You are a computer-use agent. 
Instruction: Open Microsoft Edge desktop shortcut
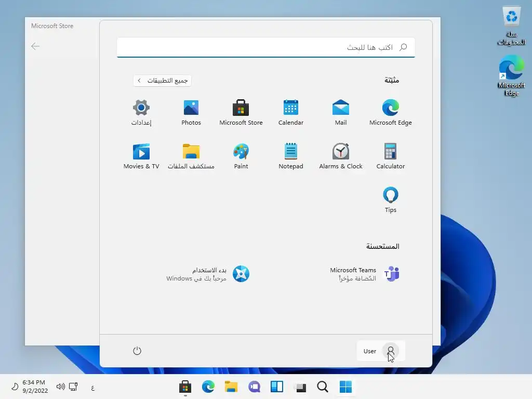click(512, 76)
